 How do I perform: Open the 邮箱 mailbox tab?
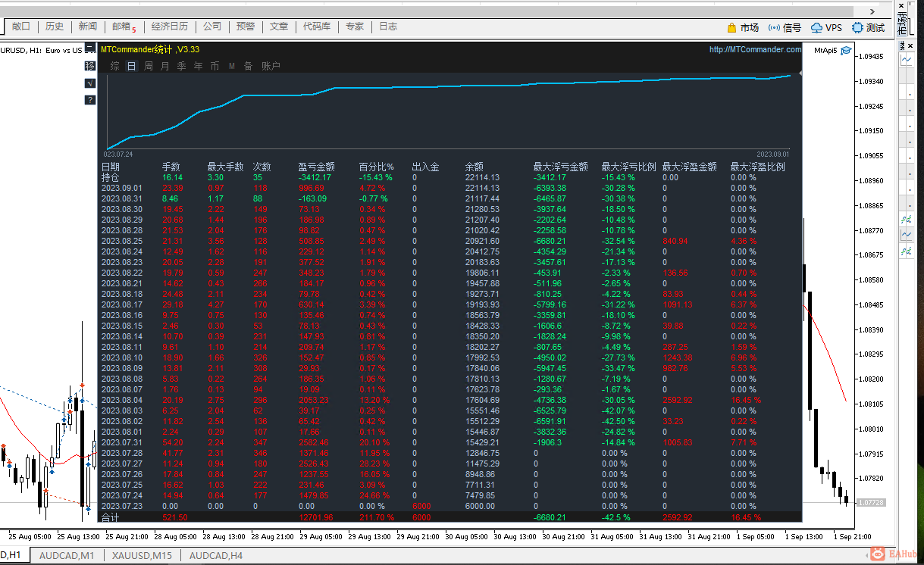(x=123, y=27)
